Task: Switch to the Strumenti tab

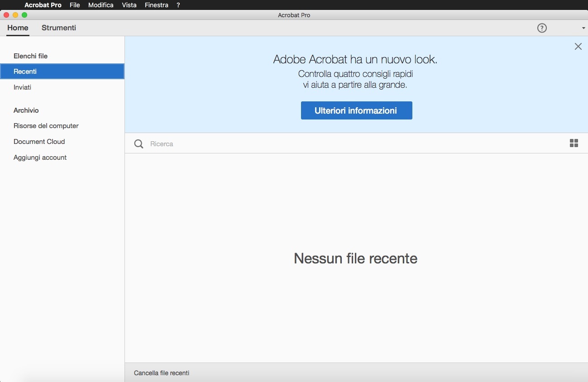Action: 59,28
